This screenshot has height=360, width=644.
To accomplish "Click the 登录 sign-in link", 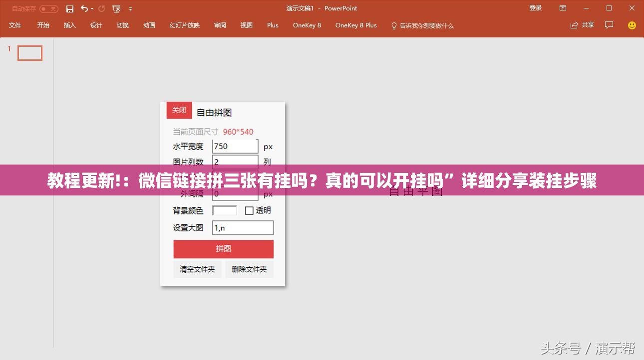I will coord(536,8).
